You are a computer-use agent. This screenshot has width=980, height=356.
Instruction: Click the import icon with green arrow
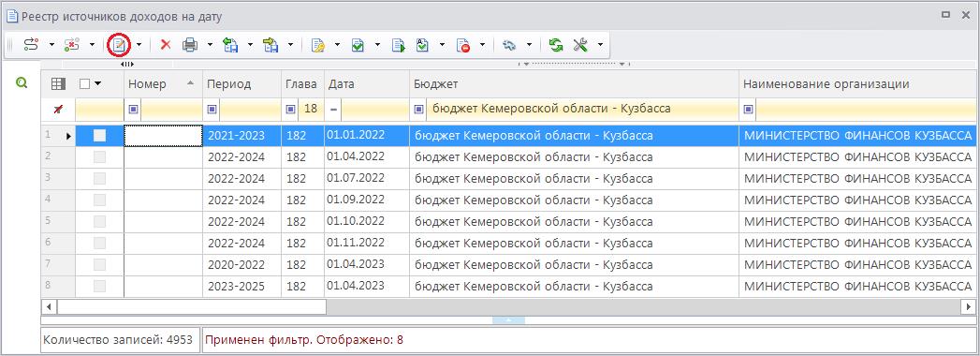230,44
